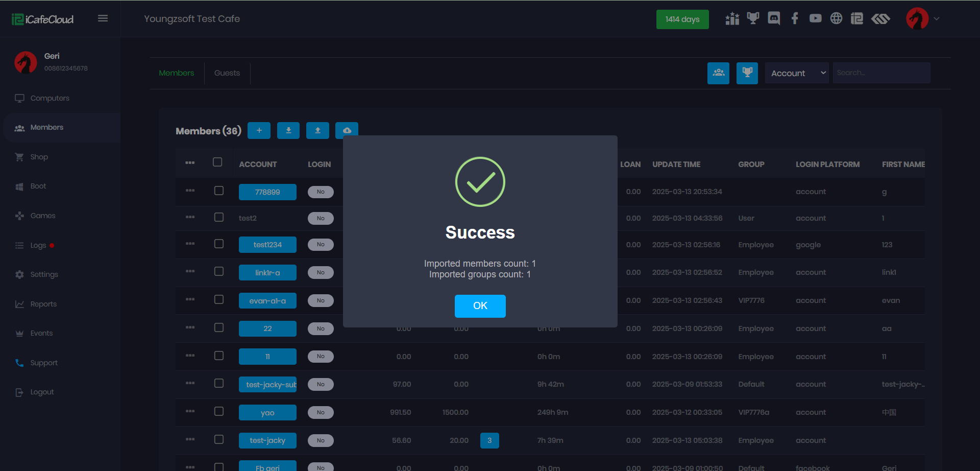Click the globe language icon
The image size is (980, 471).
pos(836,19)
